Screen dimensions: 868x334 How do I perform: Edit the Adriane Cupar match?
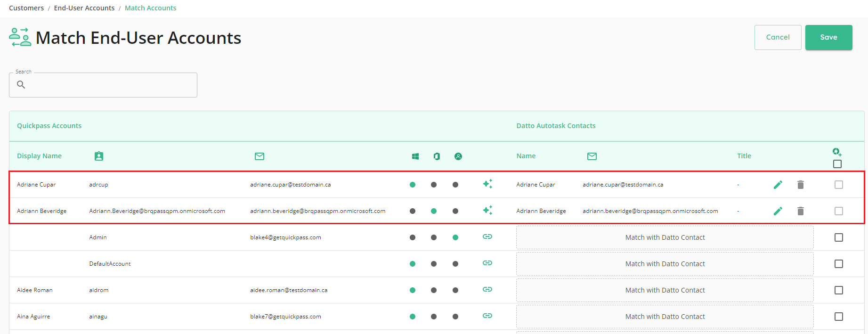tap(778, 185)
